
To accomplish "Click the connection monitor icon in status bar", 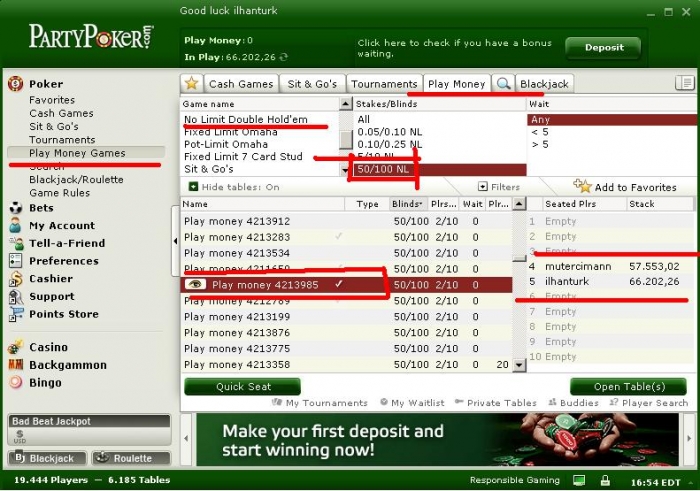I will click(x=579, y=481).
